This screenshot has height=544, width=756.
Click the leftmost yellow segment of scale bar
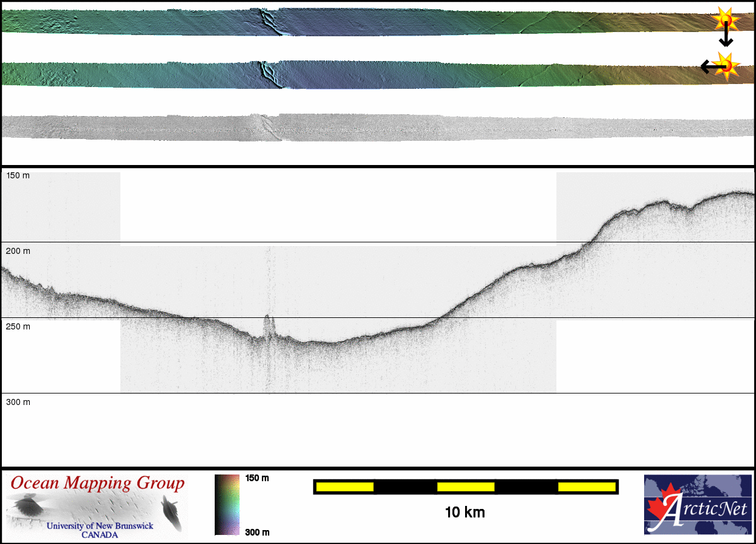pyautogui.click(x=345, y=487)
